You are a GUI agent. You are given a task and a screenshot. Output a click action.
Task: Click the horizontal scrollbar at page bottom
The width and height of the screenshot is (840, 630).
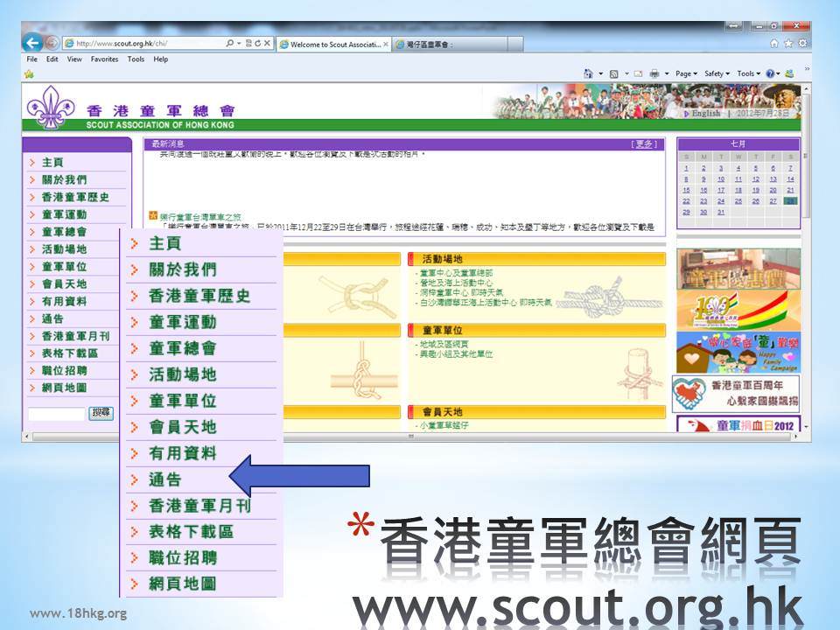(411, 437)
